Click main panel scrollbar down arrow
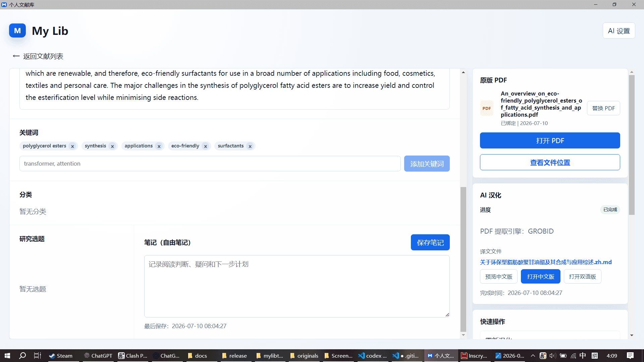This screenshot has height=362, width=644. (463, 335)
